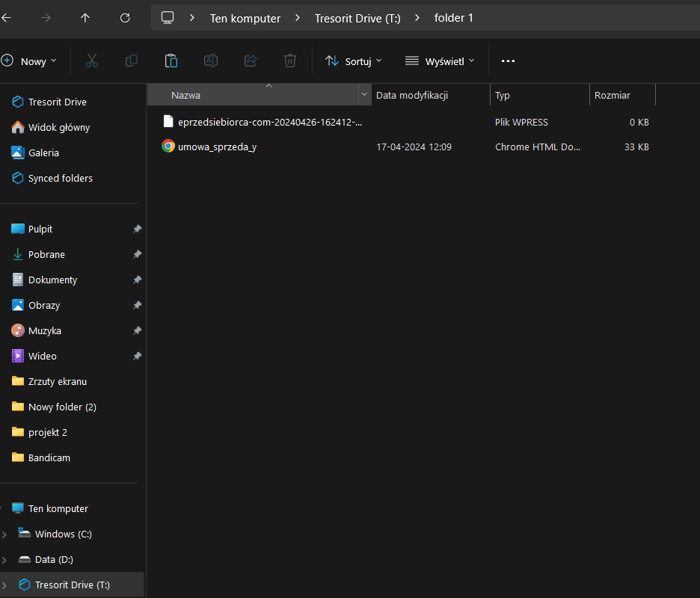Click the Share icon in toolbar
Screen dimensions: 700x598
pos(251,61)
